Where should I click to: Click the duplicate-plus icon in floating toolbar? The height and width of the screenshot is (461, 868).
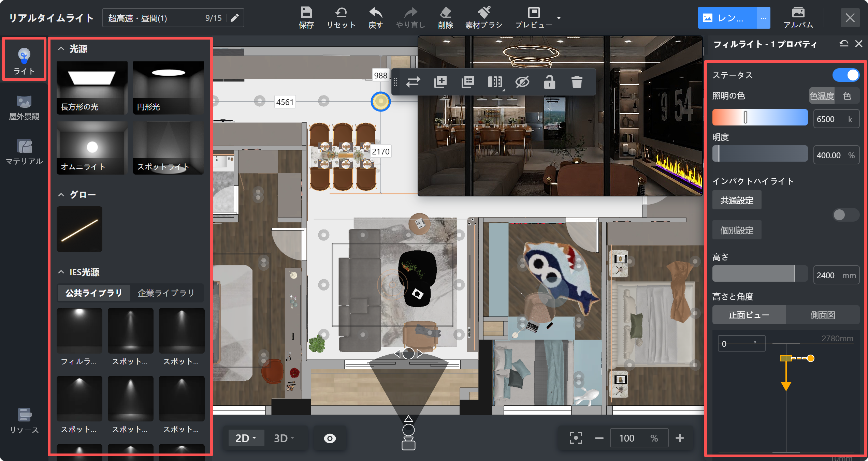pos(440,82)
